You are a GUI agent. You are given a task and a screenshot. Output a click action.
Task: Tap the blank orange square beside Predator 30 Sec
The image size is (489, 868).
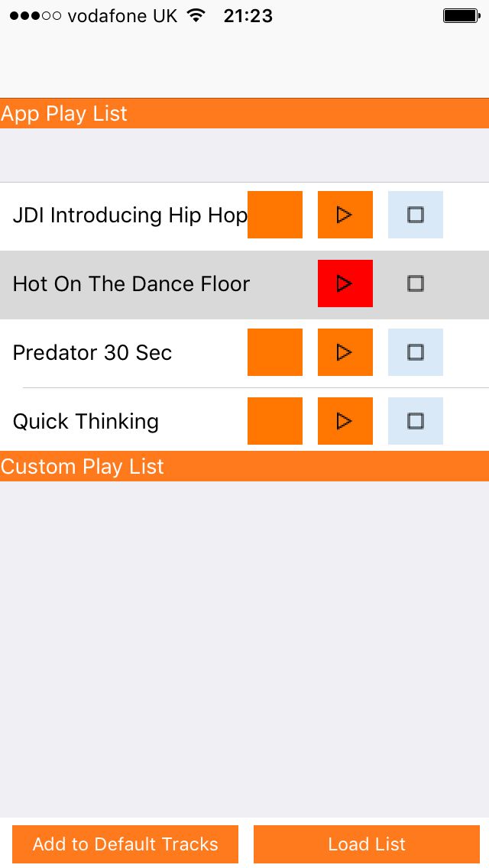point(275,352)
